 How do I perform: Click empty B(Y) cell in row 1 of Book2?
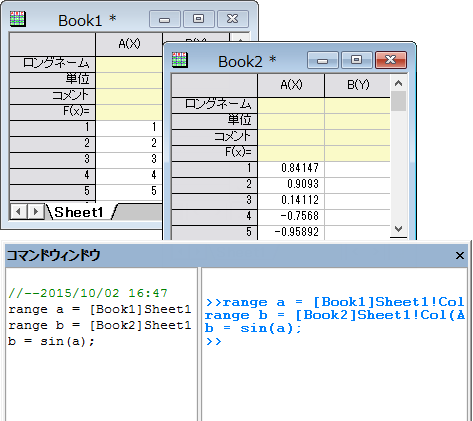coord(358,169)
